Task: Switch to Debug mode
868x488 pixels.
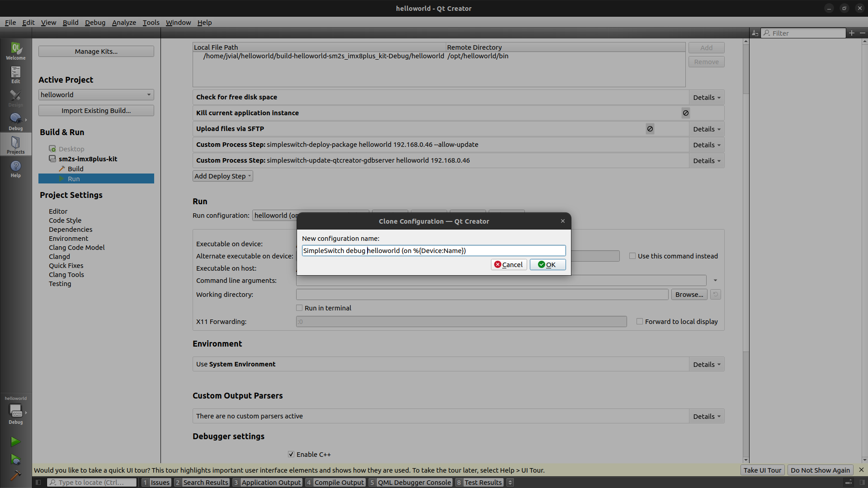Action: pyautogui.click(x=15, y=120)
